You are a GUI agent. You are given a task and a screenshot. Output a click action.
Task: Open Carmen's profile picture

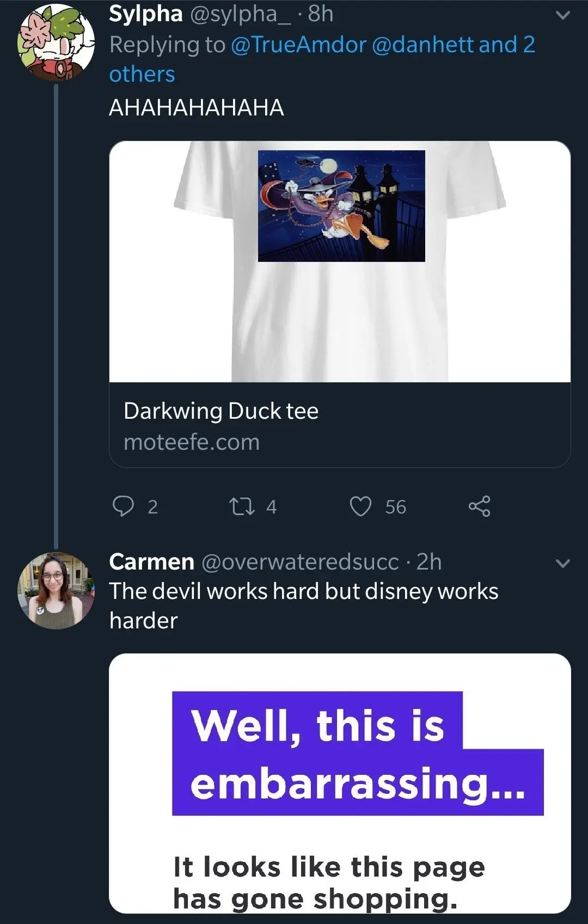click(x=56, y=590)
